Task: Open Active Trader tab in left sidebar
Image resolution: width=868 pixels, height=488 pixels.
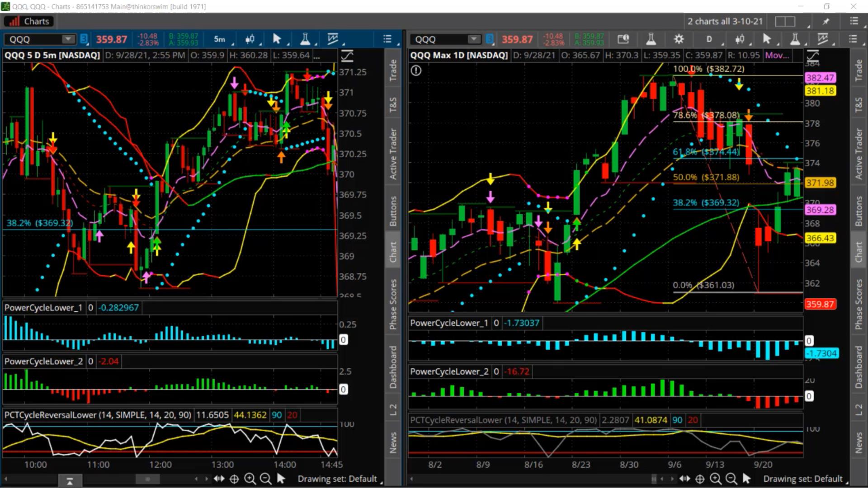Action: pos(393,154)
